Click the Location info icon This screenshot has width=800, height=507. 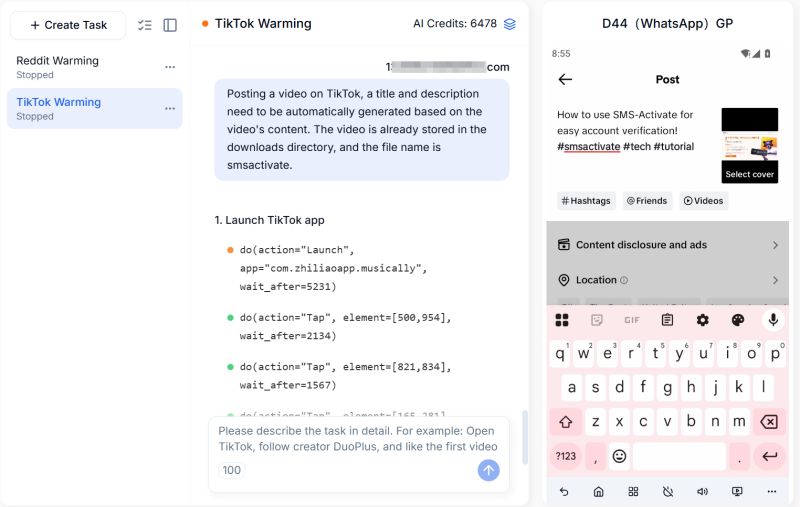click(x=624, y=280)
